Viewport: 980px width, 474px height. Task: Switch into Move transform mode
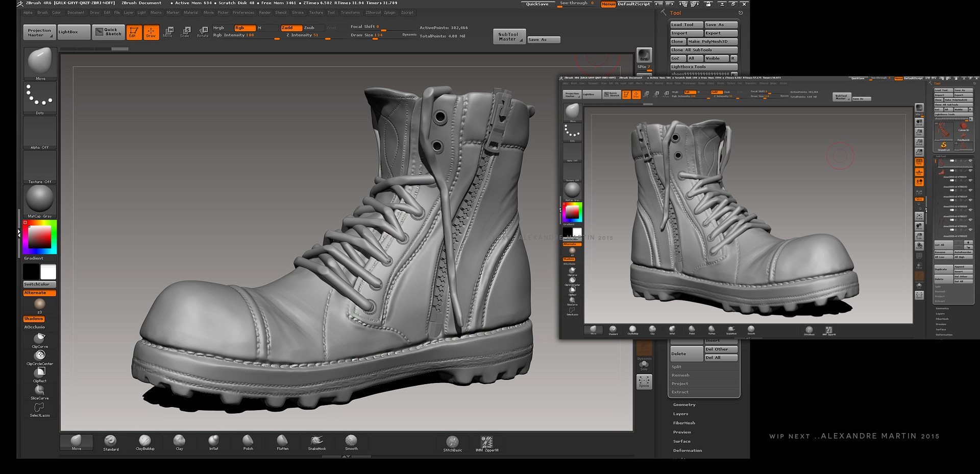(168, 32)
